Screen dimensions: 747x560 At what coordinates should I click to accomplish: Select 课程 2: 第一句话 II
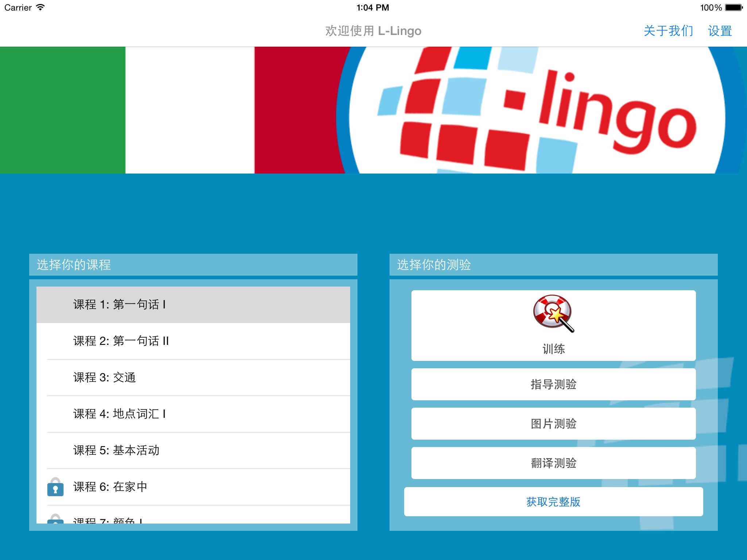point(193,341)
